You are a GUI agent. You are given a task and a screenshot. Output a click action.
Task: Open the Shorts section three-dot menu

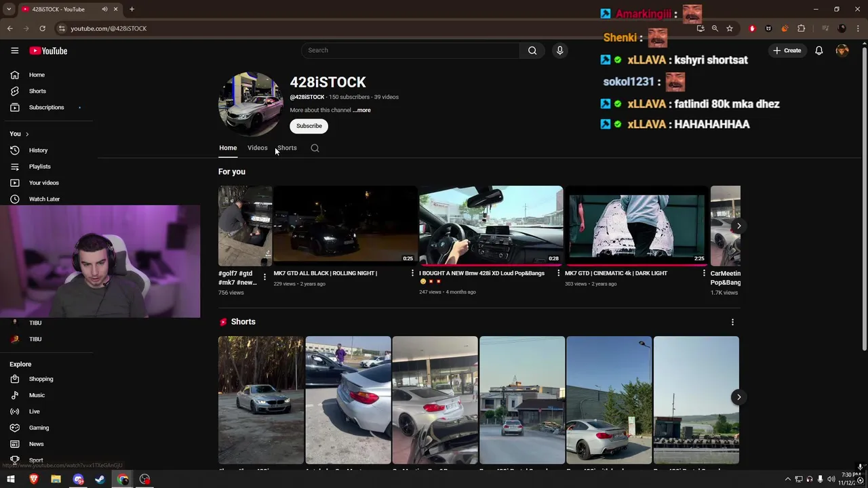pos(732,322)
